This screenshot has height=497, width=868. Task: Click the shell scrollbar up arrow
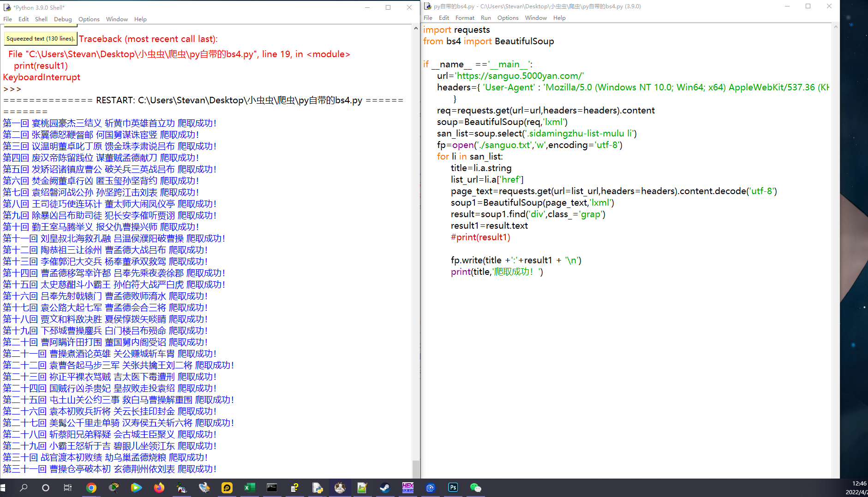pos(416,29)
